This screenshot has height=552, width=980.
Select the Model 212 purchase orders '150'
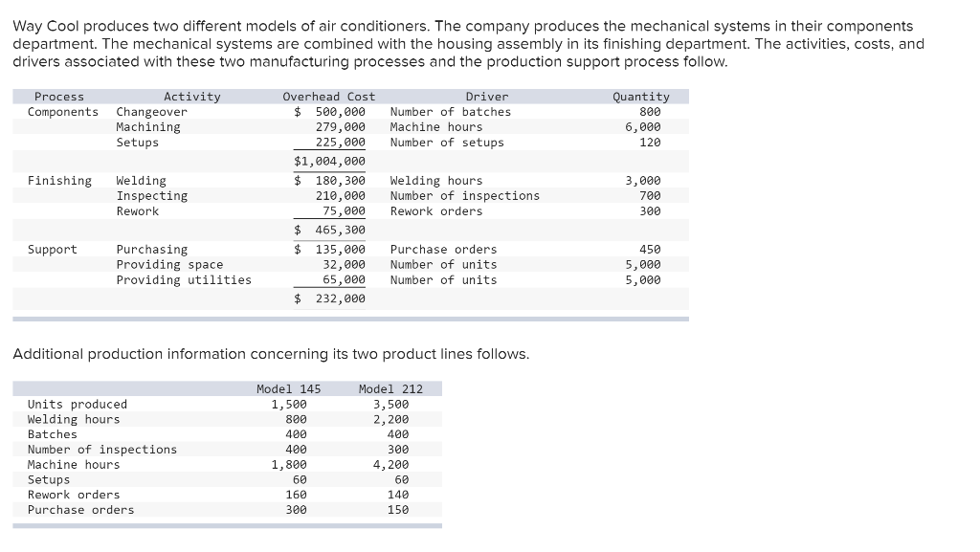397,510
